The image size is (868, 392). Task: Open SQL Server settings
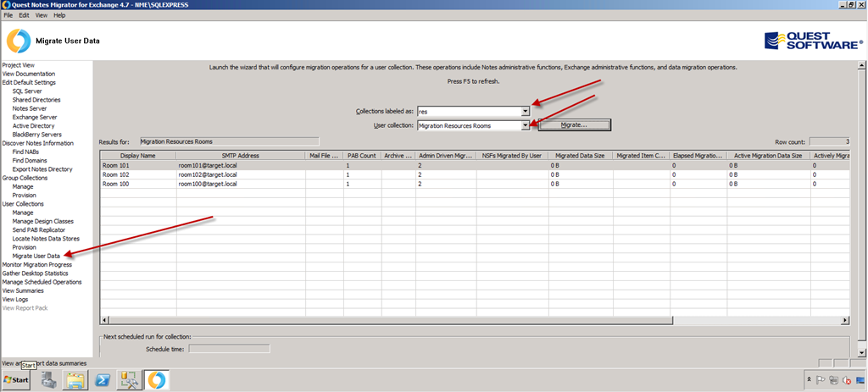[27, 91]
